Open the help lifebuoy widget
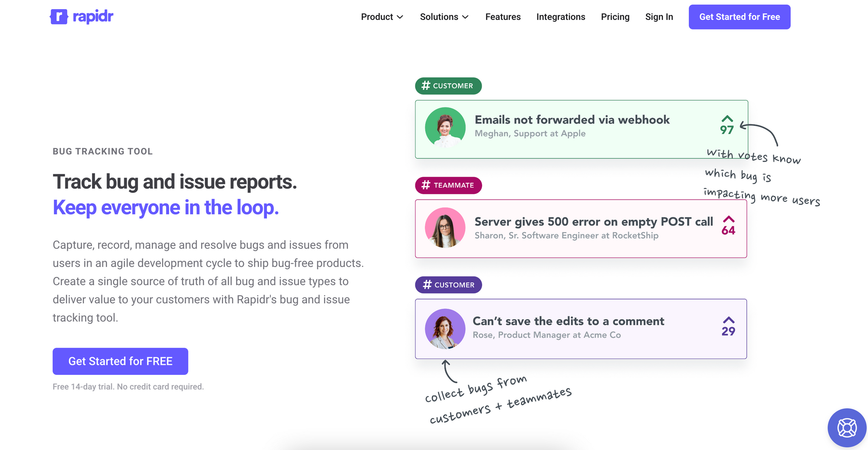 click(847, 428)
